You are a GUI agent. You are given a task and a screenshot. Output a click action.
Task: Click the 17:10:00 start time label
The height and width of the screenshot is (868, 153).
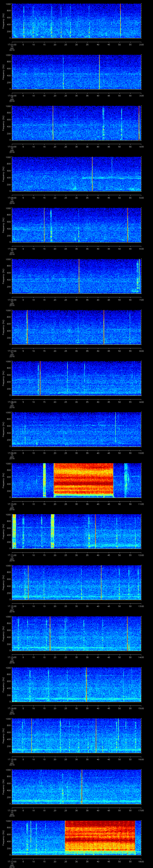(x=12, y=504)
